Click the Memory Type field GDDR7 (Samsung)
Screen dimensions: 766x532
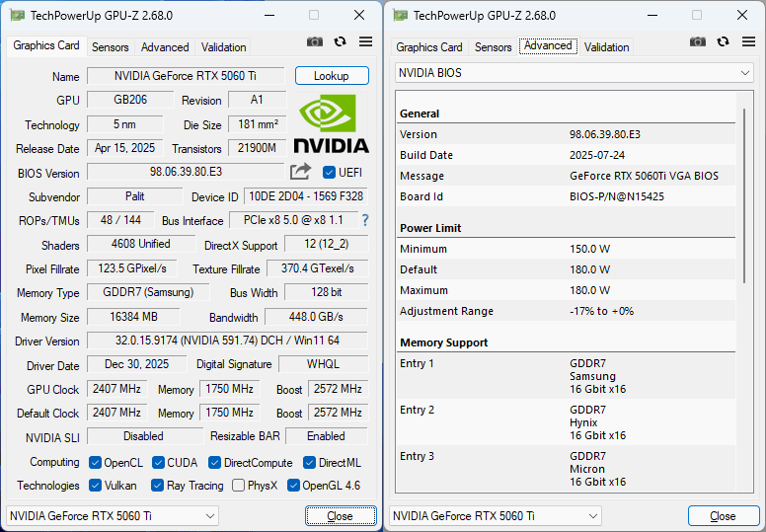pyautogui.click(x=148, y=292)
